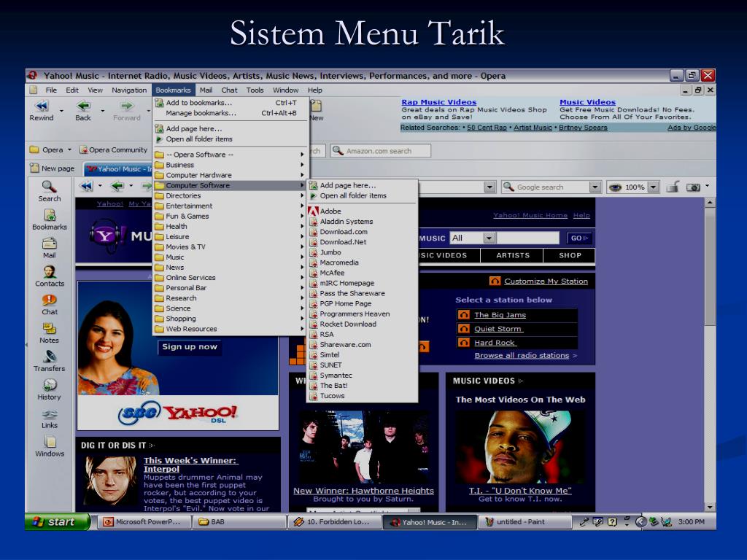747x560 pixels.
Task: Follow the Browse all radio stations link
Action: coord(522,355)
